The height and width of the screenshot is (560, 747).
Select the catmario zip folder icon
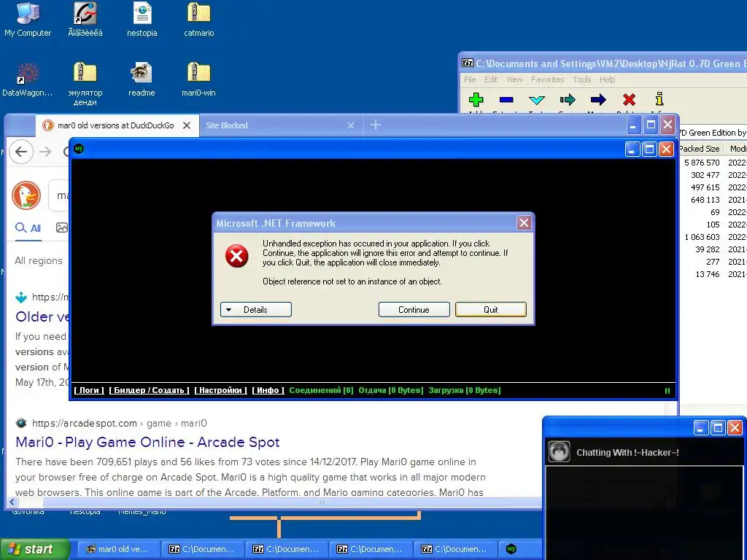coord(198,20)
